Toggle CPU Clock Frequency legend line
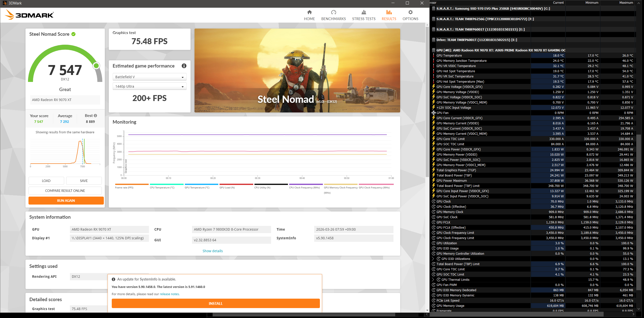The width and height of the screenshot is (644, 318). coord(304,187)
